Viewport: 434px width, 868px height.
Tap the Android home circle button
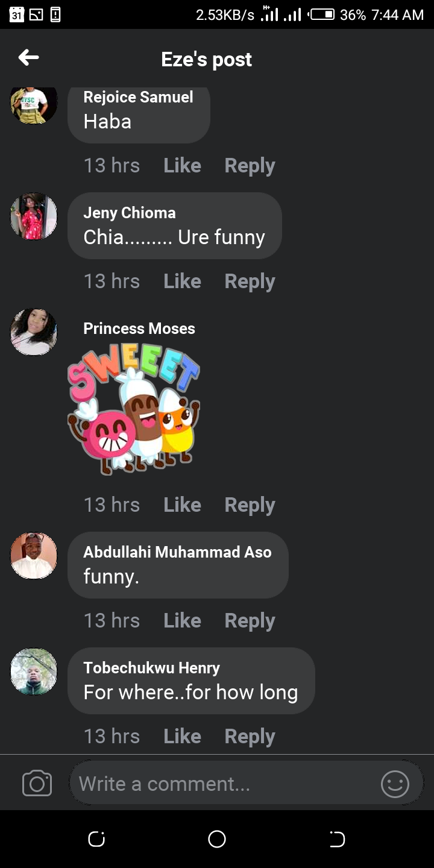[216, 839]
